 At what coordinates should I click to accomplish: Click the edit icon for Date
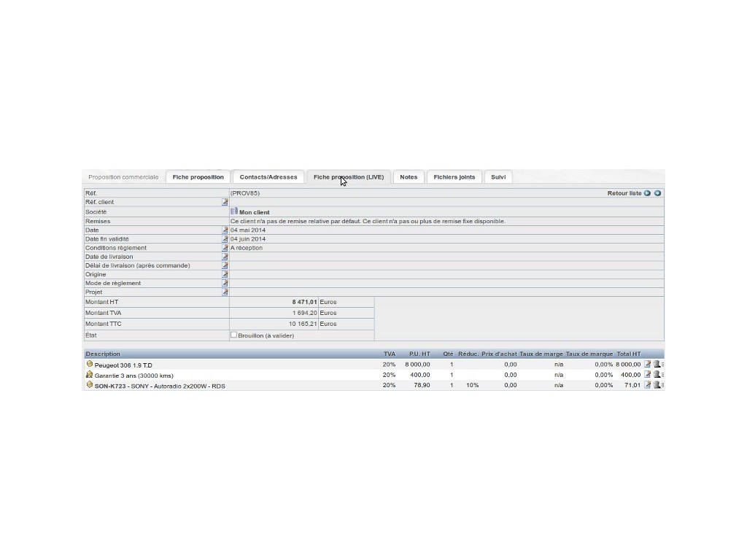coord(225,230)
